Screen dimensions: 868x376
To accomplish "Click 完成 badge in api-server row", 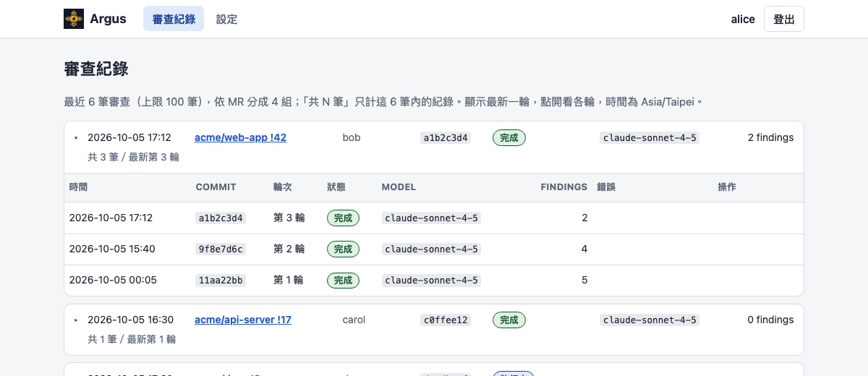I will point(509,320).
